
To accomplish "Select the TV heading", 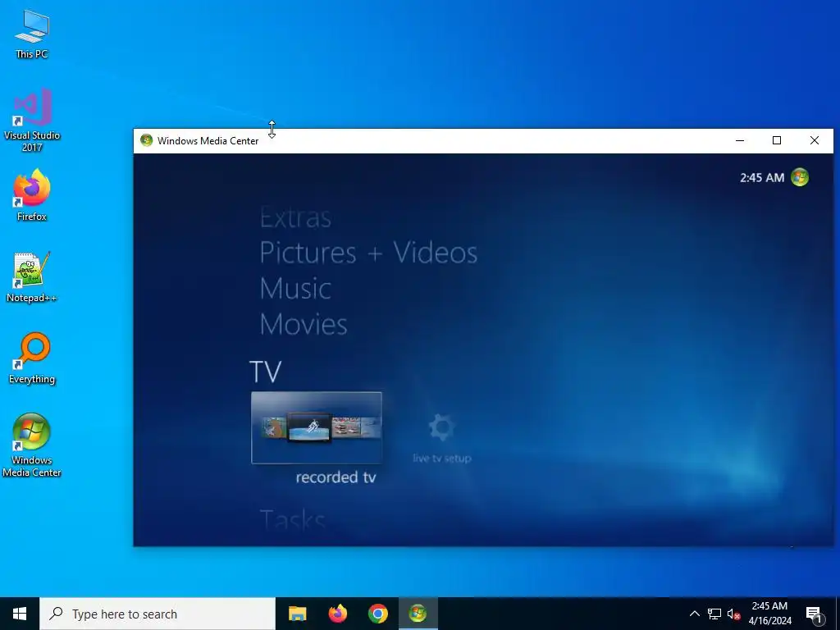I will pyautogui.click(x=265, y=372).
